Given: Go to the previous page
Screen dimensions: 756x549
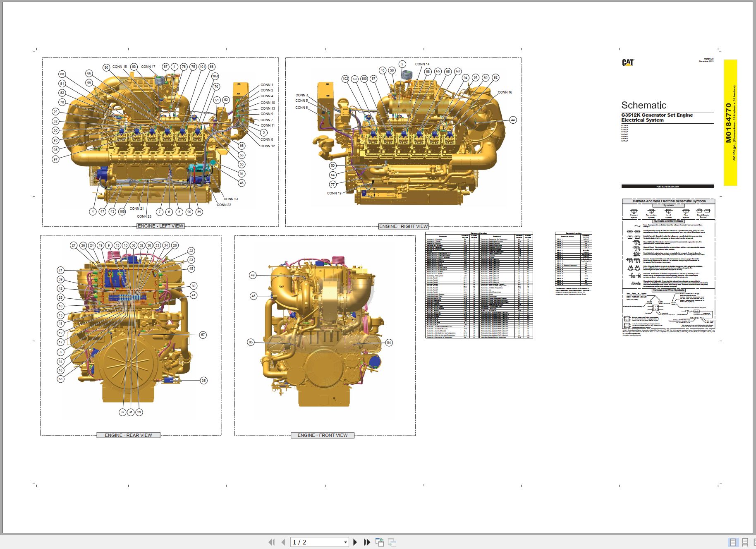Looking at the screenshot, I should click(x=283, y=542).
